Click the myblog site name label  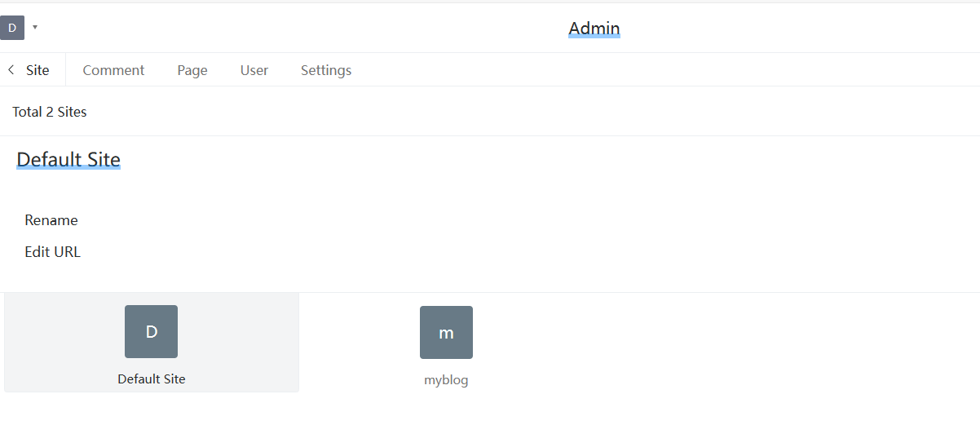pyautogui.click(x=446, y=380)
